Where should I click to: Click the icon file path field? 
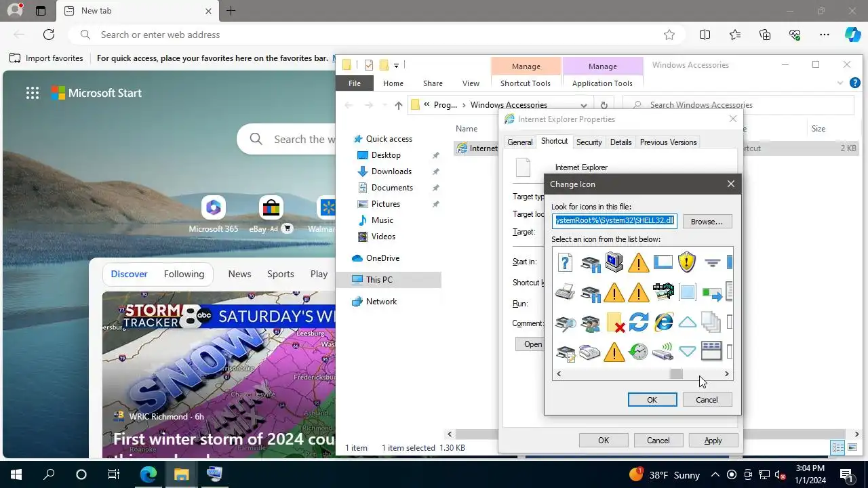click(614, 221)
